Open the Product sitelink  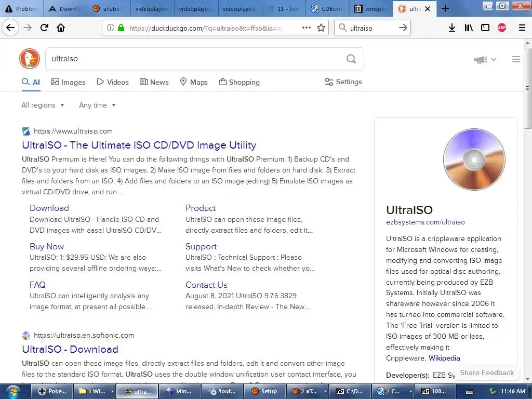(201, 208)
